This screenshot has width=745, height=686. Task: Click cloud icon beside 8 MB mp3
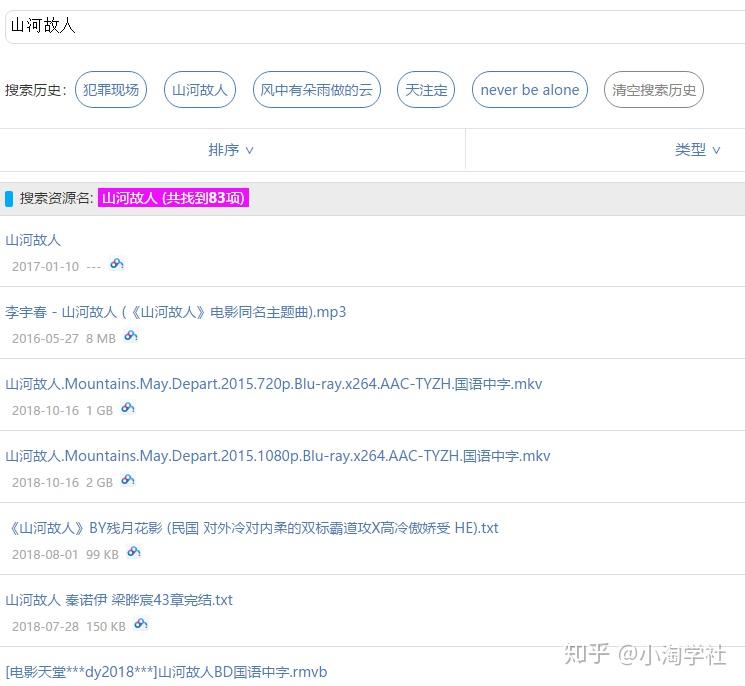pos(131,336)
